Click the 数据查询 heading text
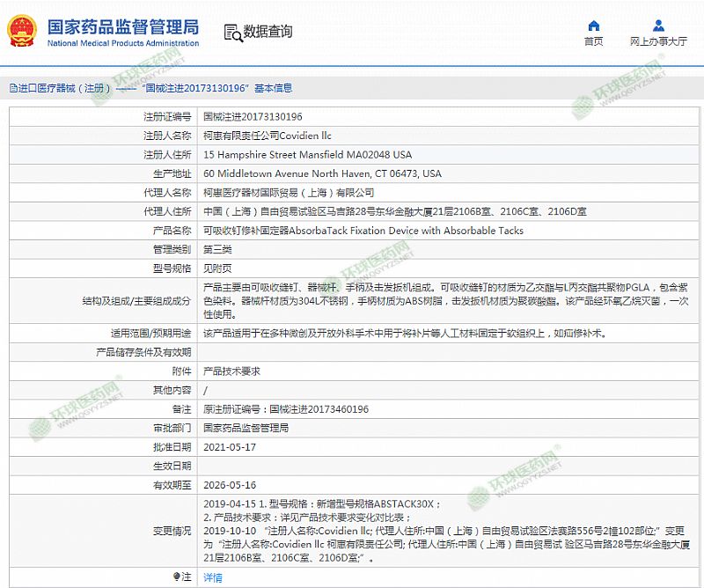The image size is (704, 588). pos(268,33)
